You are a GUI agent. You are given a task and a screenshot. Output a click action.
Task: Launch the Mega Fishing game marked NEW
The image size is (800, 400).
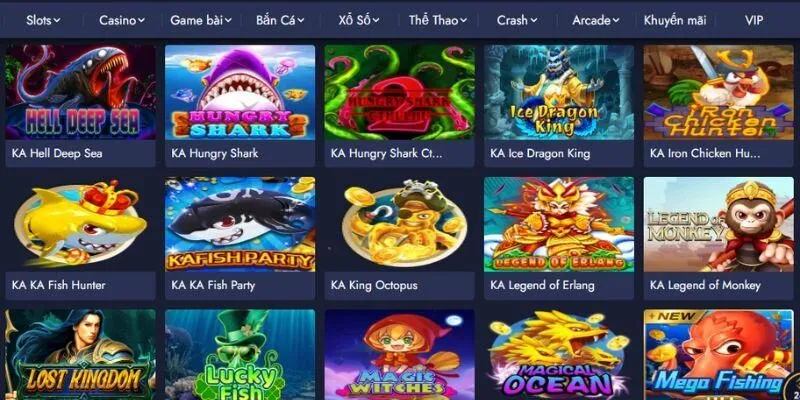718,355
